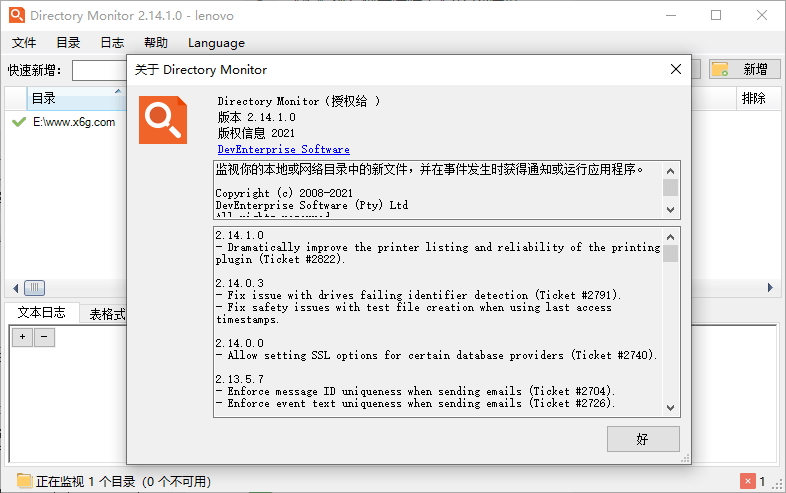Click the title bar Directory Monitor app icon
Viewport: 786px width, 493px height.
(x=16, y=16)
